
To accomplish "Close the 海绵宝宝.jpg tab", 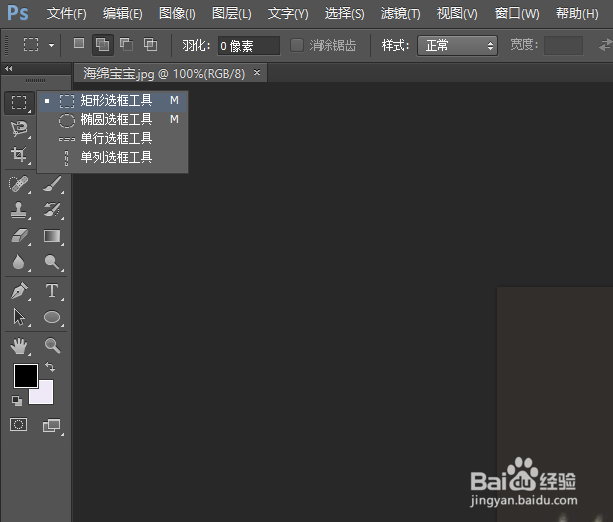I will [257, 72].
